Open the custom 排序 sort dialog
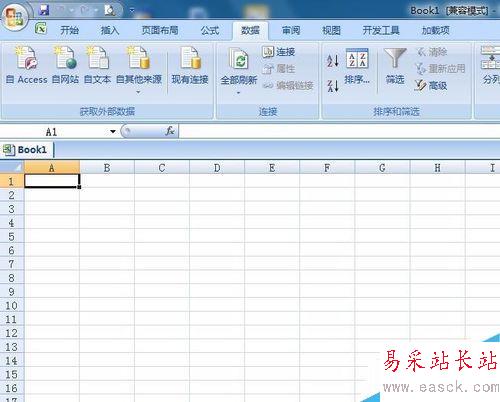This screenshot has height=402, width=500. [x=357, y=66]
